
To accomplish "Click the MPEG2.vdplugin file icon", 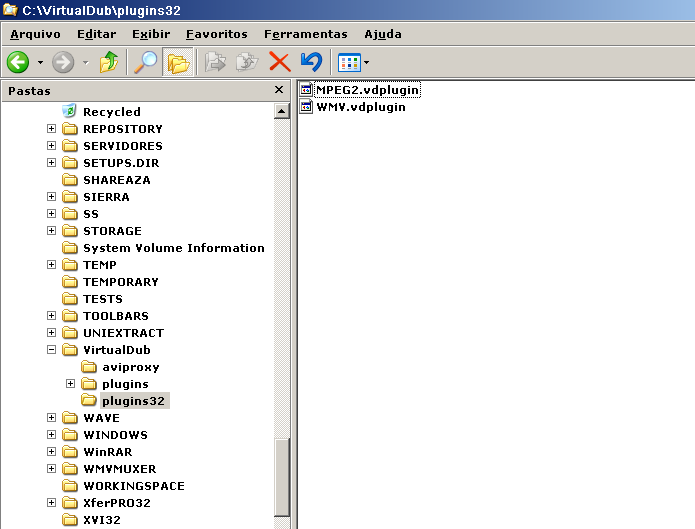I will click(x=306, y=90).
